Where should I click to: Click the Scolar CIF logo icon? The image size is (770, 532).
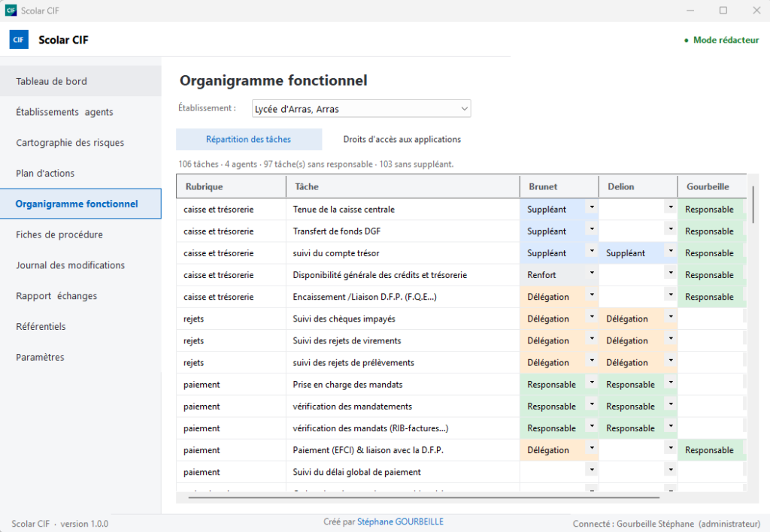tap(19, 40)
